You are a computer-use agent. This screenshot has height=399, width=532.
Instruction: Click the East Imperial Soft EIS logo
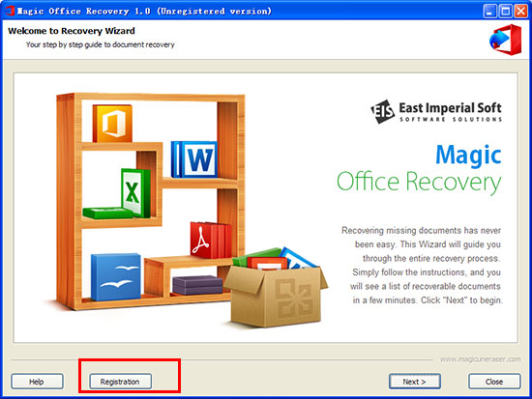[x=383, y=111]
